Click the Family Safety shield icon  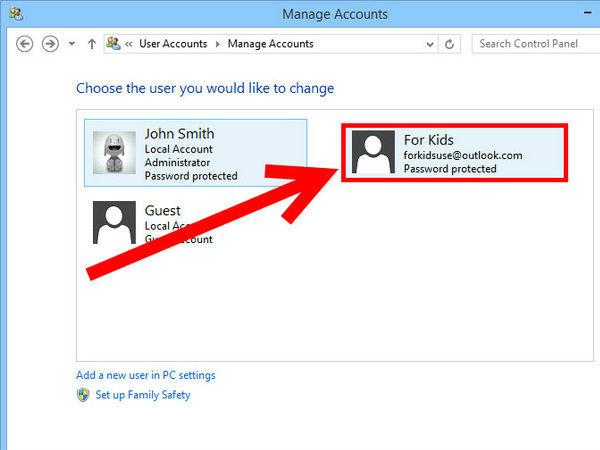[x=83, y=395]
